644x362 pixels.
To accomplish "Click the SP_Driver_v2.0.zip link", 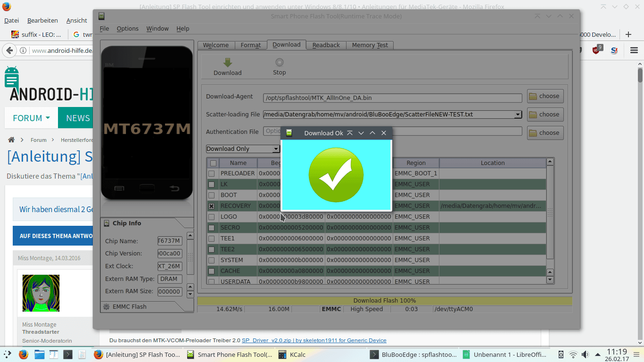I will (x=314, y=340).
